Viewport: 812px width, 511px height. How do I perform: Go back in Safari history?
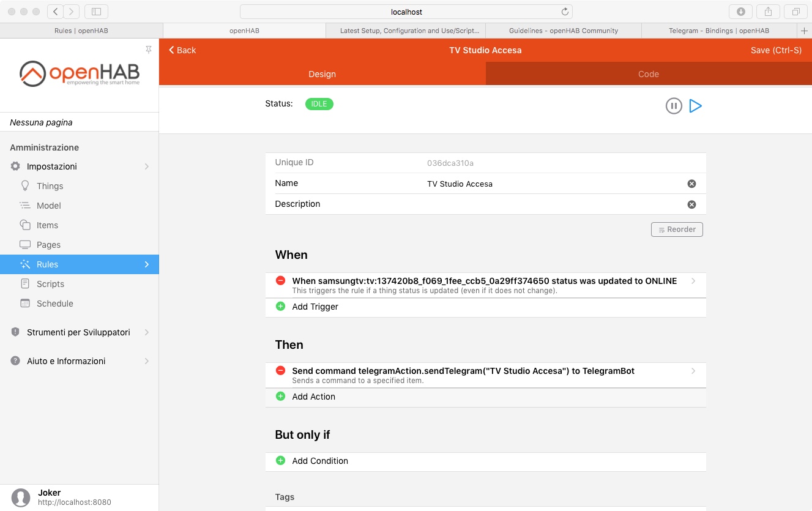55,12
